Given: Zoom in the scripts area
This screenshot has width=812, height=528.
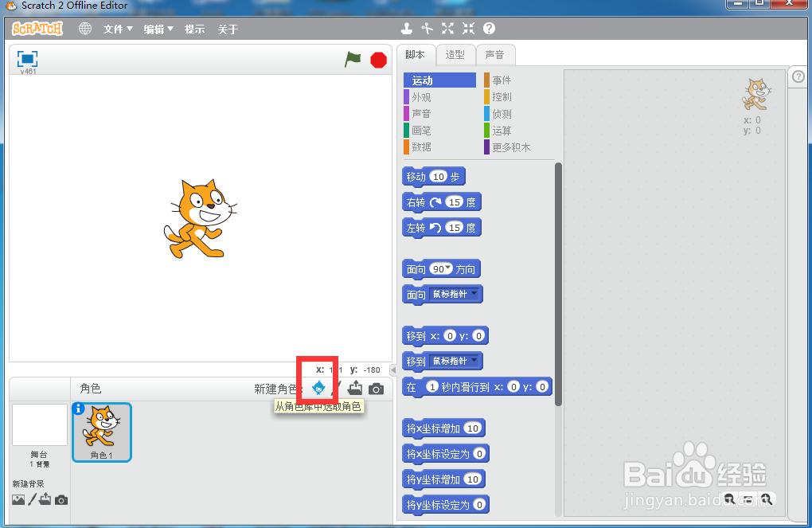Looking at the screenshot, I should [x=767, y=499].
